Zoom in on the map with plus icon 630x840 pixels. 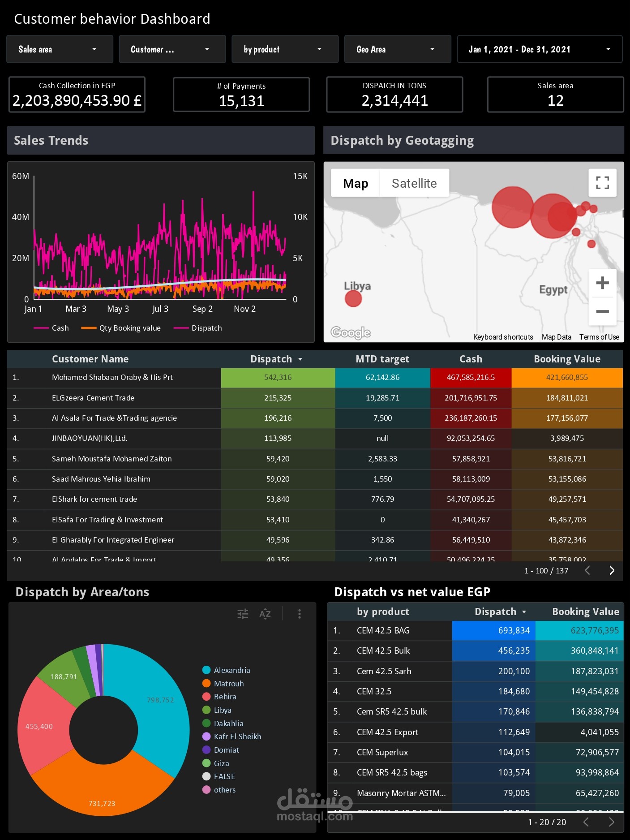[603, 283]
